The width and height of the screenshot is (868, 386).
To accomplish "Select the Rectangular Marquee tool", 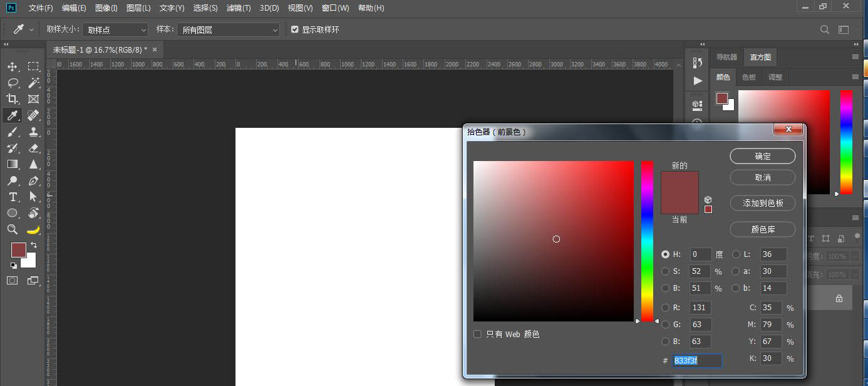I will click(x=33, y=66).
